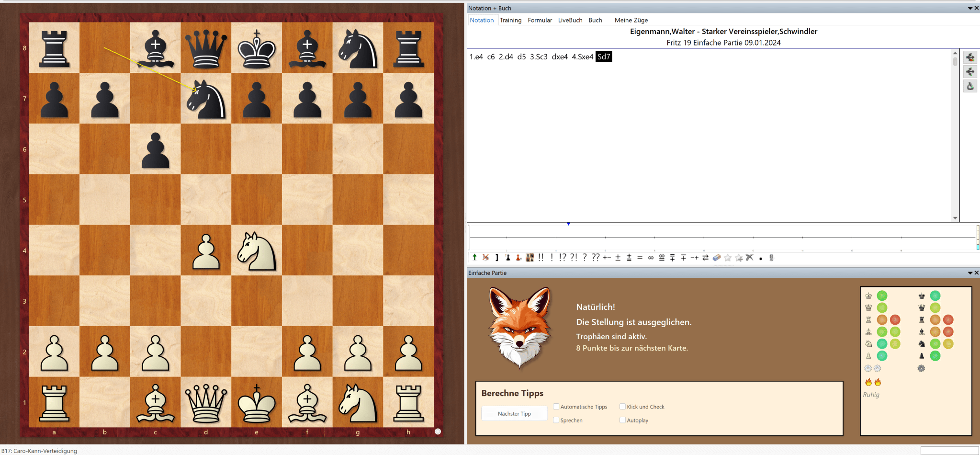Select move 4.Sxe4 in the notation
The width and height of the screenshot is (980, 455).
pos(583,57)
